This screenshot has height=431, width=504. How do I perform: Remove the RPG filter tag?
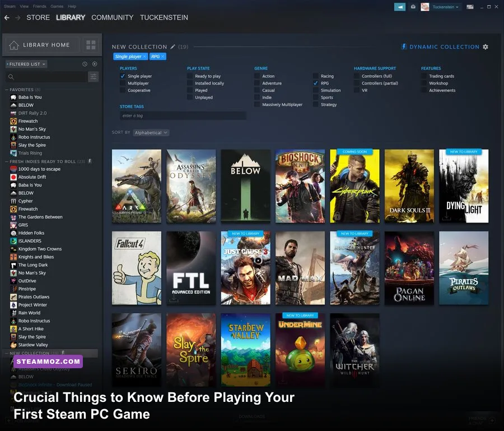(162, 56)
